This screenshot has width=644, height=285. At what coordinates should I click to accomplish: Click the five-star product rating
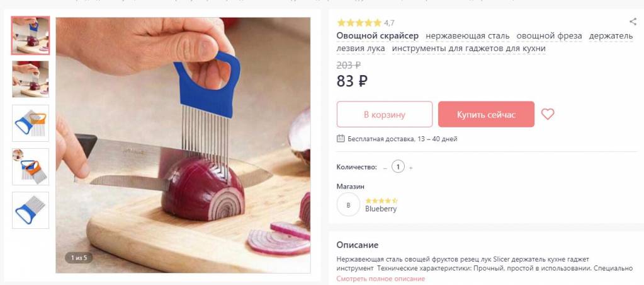(359, 23)
